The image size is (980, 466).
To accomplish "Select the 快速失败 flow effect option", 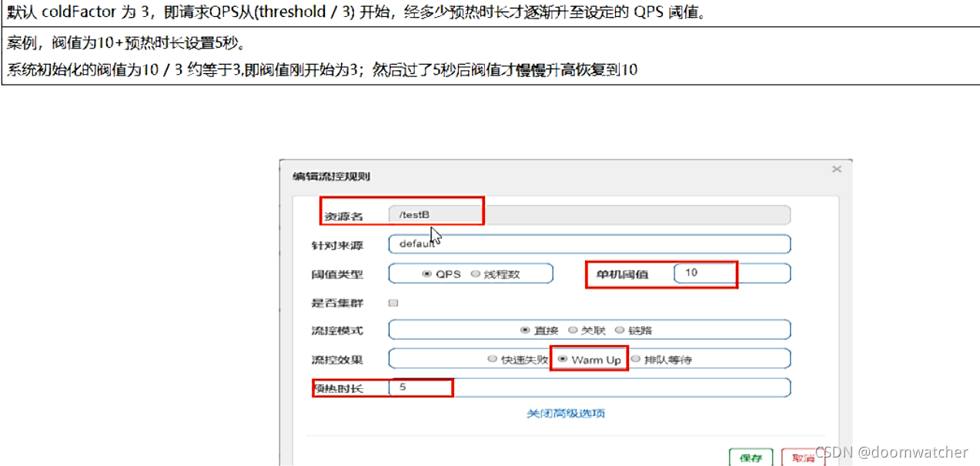I will click(491, 358).
